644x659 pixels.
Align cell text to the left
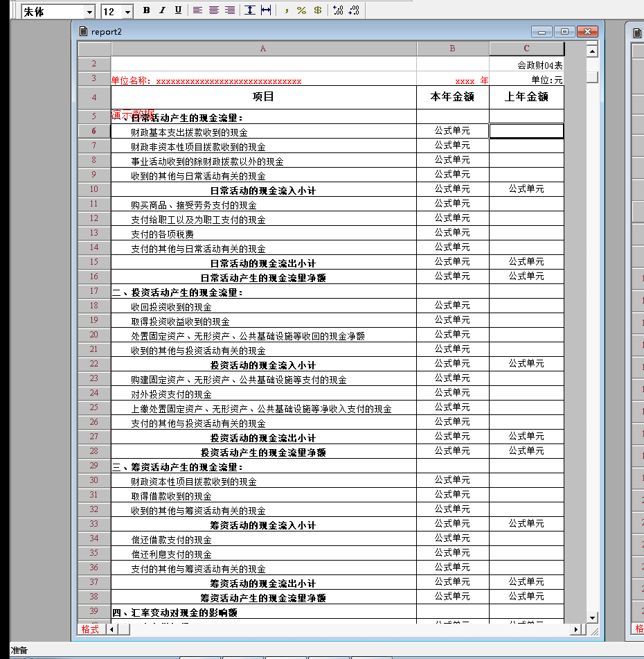(x=197, y=10)
